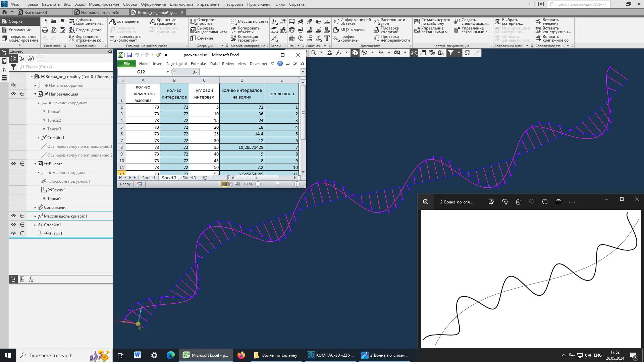Click the rotate icon in photo viewer

tap(505, 202)
